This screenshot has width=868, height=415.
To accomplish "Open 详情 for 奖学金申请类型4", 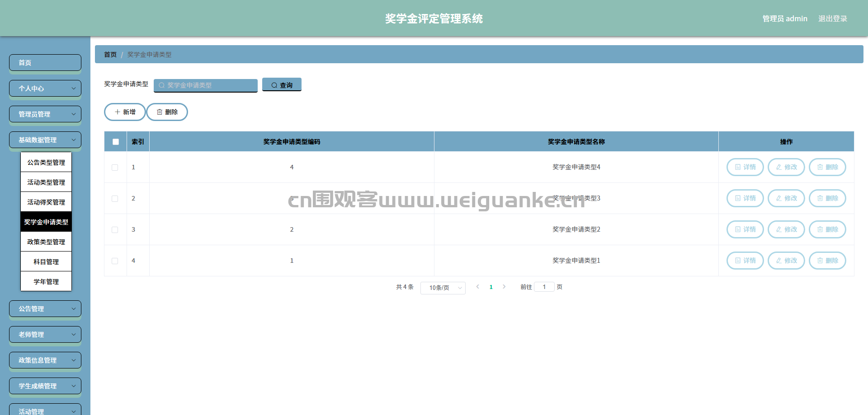I will [x=745, y=167].
